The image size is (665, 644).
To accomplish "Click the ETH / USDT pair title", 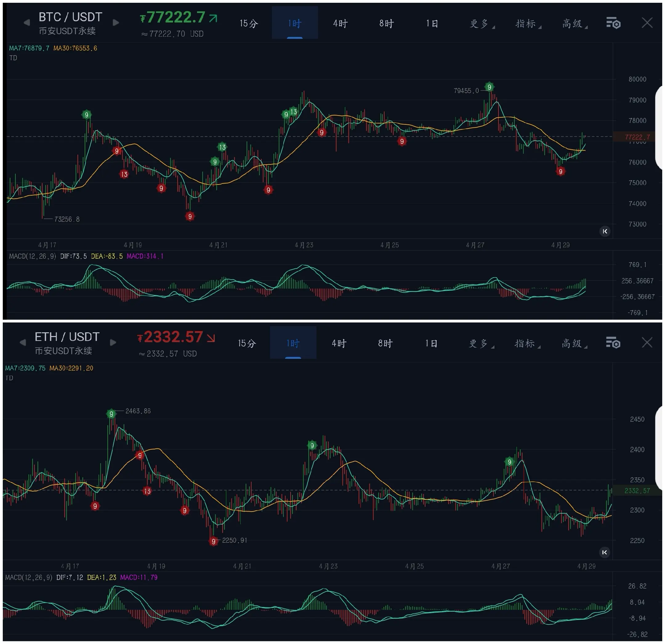I will (67, 337).
